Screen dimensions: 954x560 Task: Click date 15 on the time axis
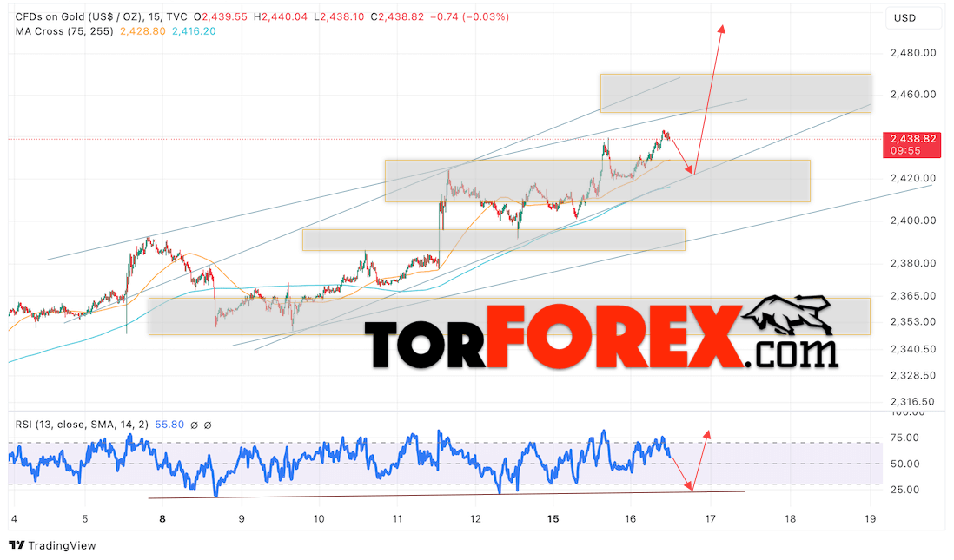(553, 518)
